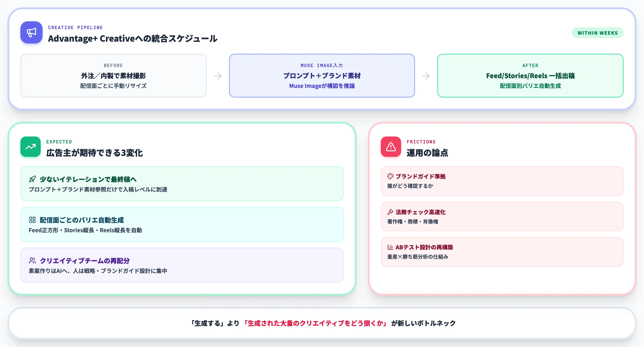
Task: Click the bar chart icon next to ABテスト設計
Action: pyautogui.click(x=390, y=247)
